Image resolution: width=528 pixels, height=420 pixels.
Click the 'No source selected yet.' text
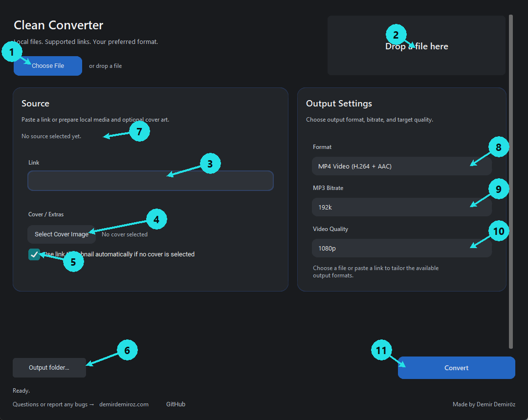[x=51, y=136]
